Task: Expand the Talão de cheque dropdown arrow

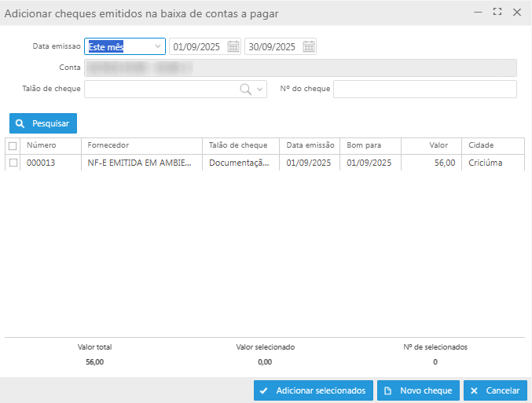Action: [x=261, y=90]
